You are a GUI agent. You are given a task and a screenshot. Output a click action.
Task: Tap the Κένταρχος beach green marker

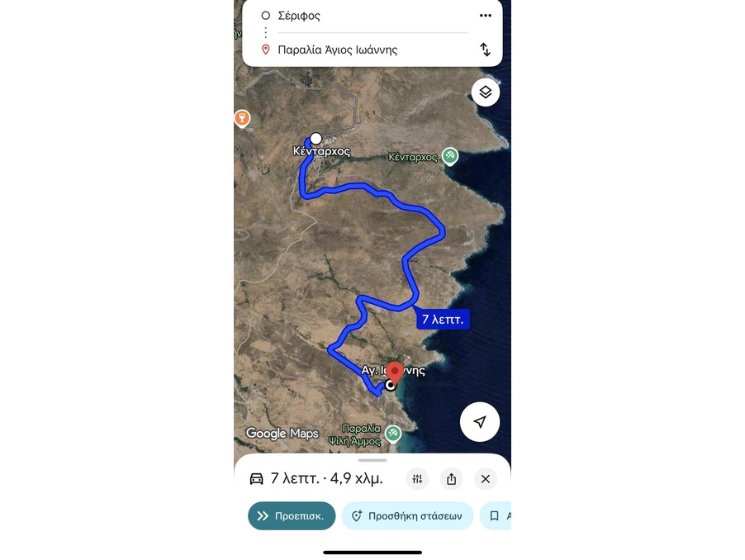449,156
